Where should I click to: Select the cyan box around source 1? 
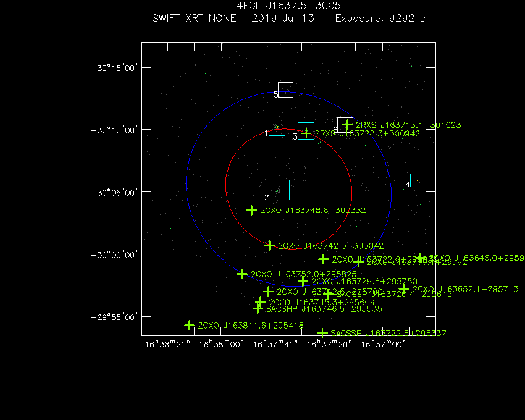pyautogui.click(x=277, y=127)
